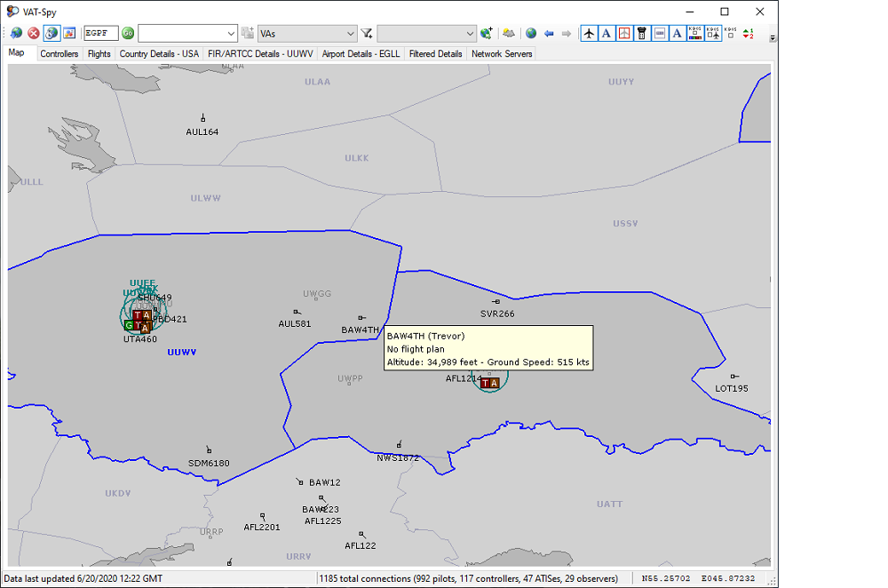Screen dimensions: 888x588
Task: Click the red cancel download icon
Action: point(34,34)
